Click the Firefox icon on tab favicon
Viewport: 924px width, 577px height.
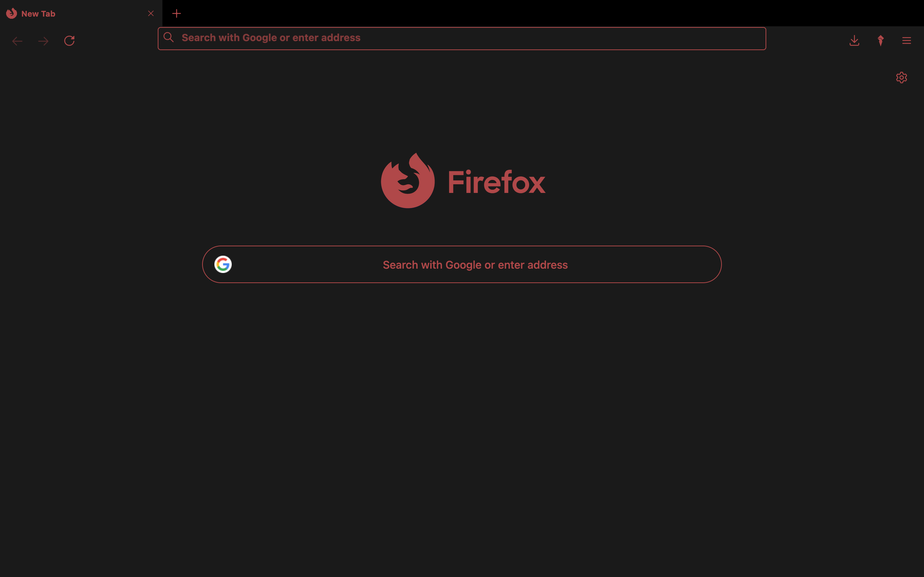11,13
